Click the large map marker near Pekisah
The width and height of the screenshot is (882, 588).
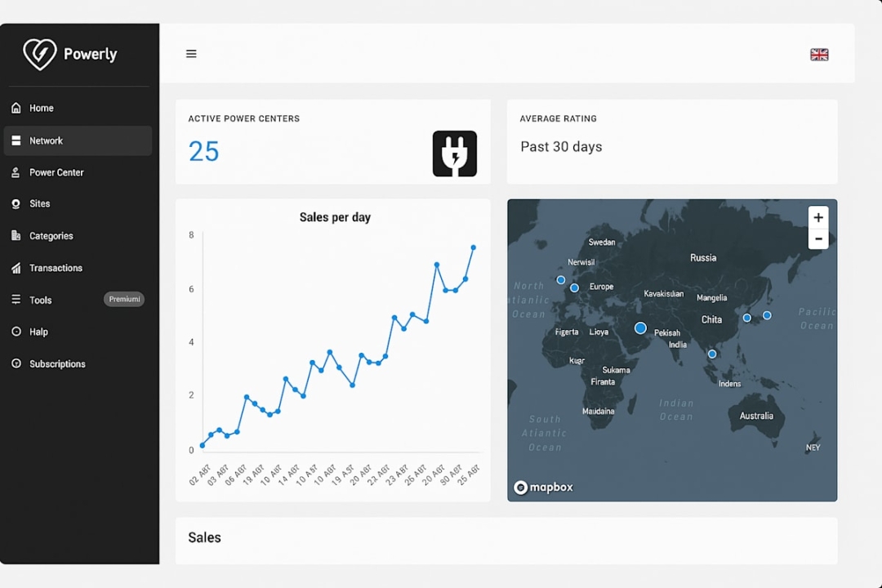(x=640, y=328)
